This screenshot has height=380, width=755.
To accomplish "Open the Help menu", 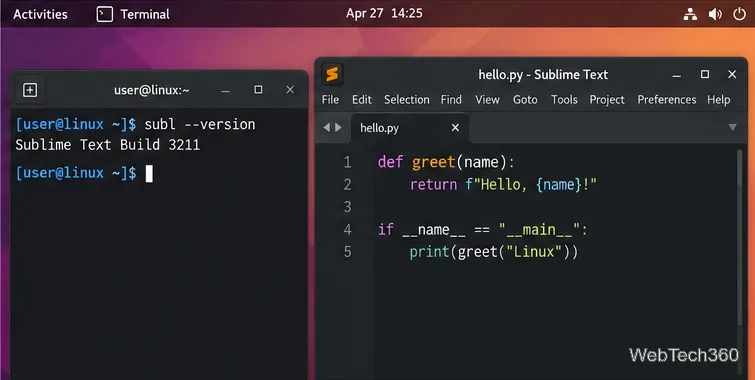I will click(718, 100).
